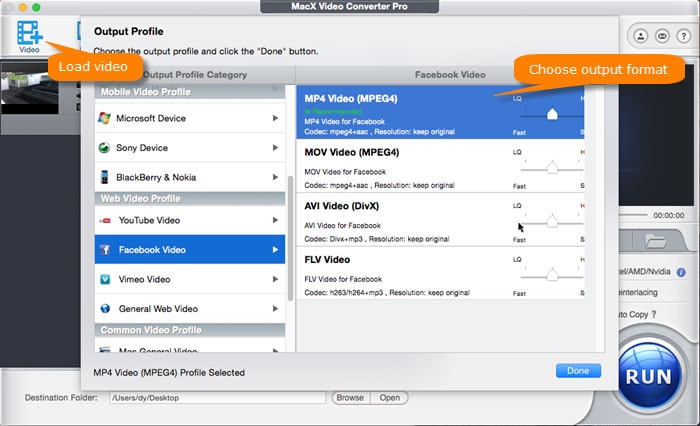Select AVI Video (DivX) profile
The width and height of the screenshot is (700, 426).
click(x=440, y=220)
